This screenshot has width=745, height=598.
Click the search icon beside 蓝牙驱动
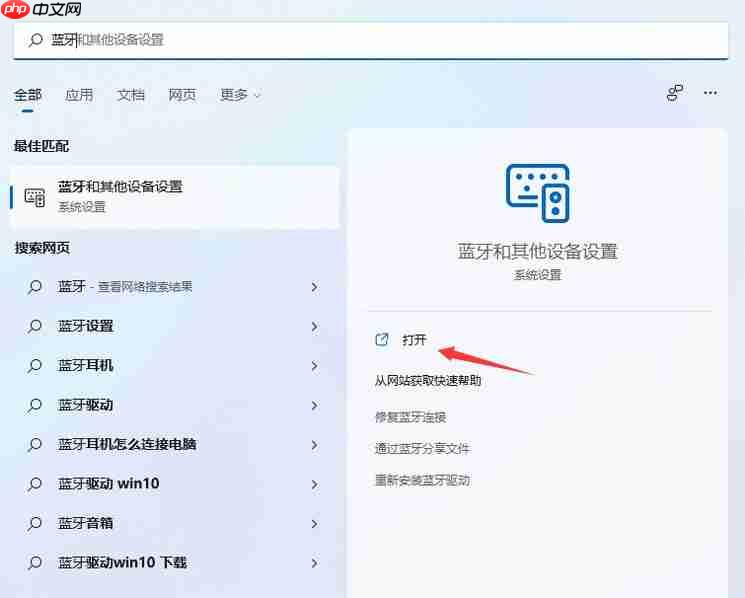(x=35, y=405)
